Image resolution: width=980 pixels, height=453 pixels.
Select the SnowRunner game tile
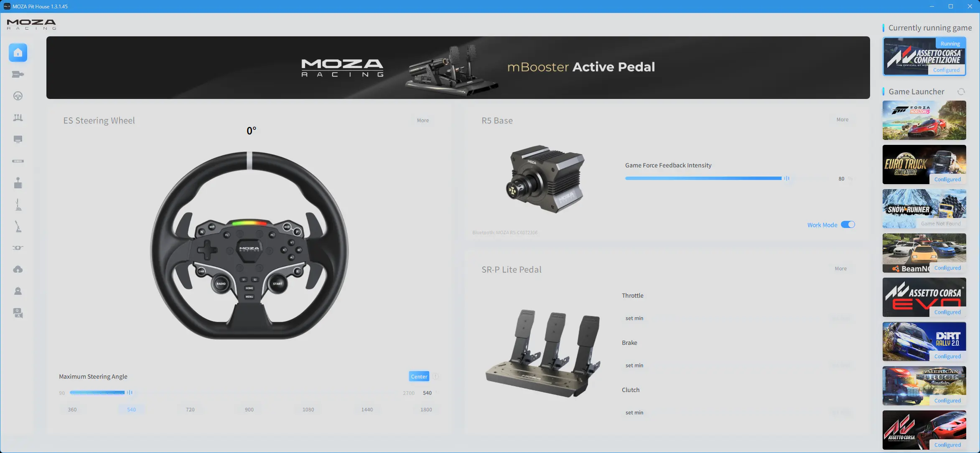click(924, 209)
